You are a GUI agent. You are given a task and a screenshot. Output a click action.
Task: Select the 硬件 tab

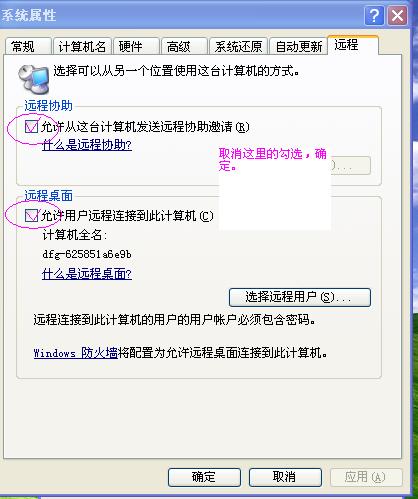(136, 46)
